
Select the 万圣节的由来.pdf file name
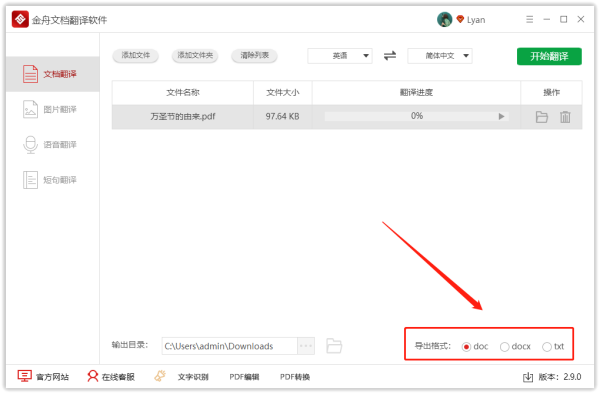tap(183, 116)
